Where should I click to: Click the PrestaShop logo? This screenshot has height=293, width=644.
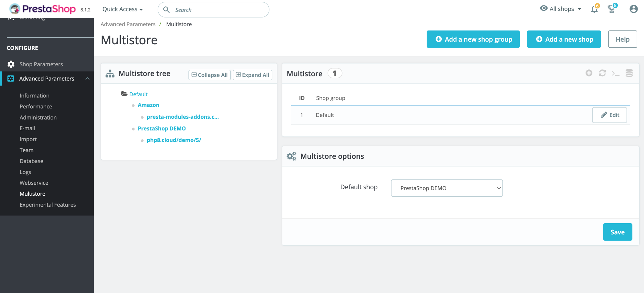point(43,9)
